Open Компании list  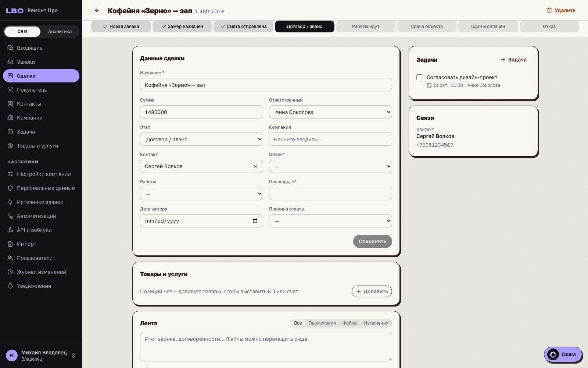click(x=41, y=118)
